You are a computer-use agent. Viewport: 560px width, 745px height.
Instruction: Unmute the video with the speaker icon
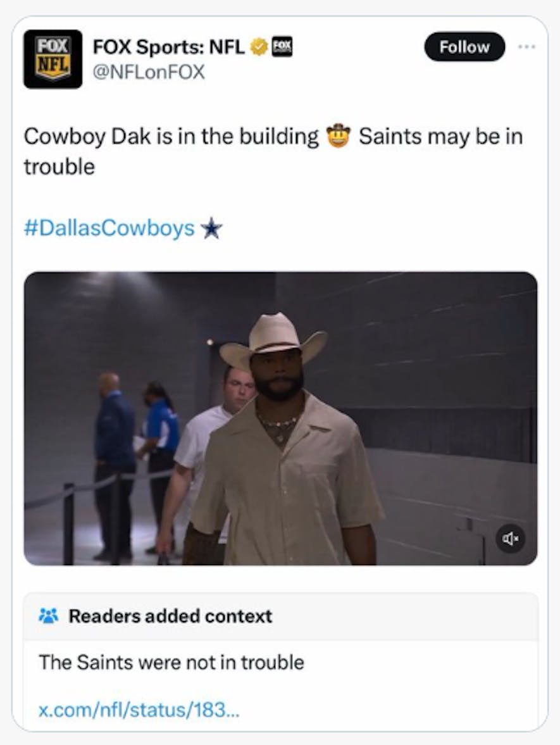pos(511,538)
